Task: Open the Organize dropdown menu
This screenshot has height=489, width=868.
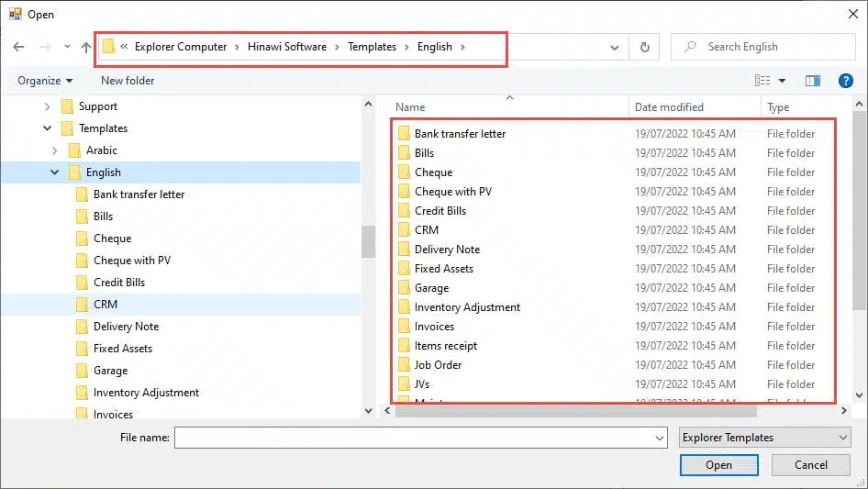Action: coord(45,81)
